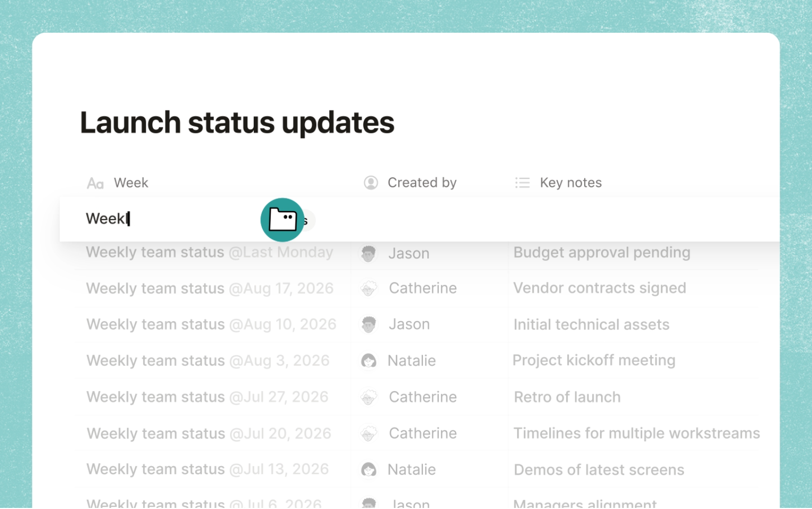Select the Retro of launch cell
Image resolution: width=812 pixels, height=509 pixels.
click(567, 397)
